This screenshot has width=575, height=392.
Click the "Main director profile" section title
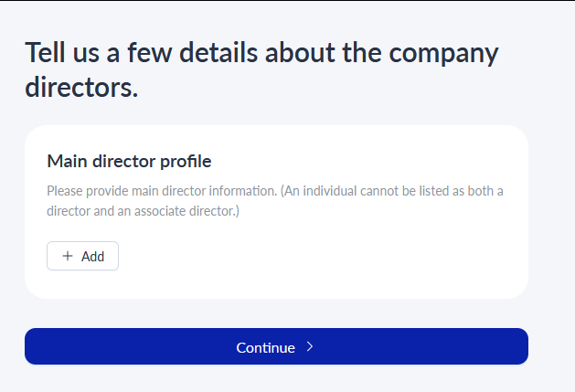coord(129,161)
